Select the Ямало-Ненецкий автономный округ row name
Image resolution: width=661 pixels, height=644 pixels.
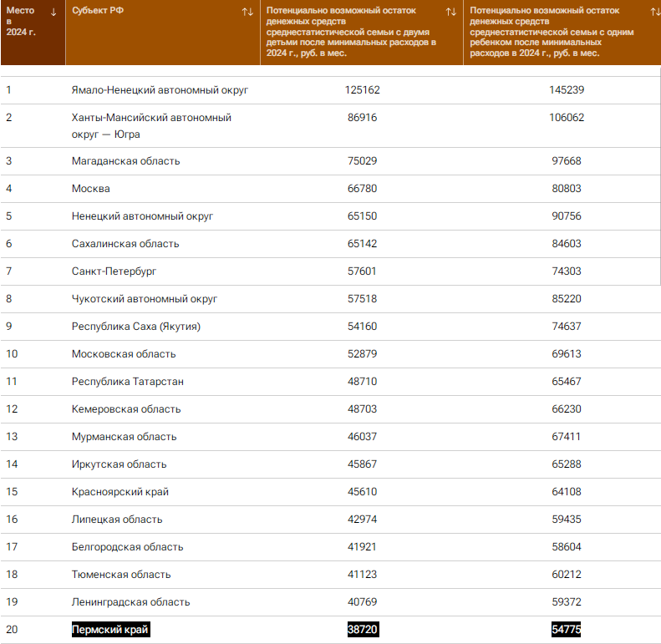click(160, 89)
